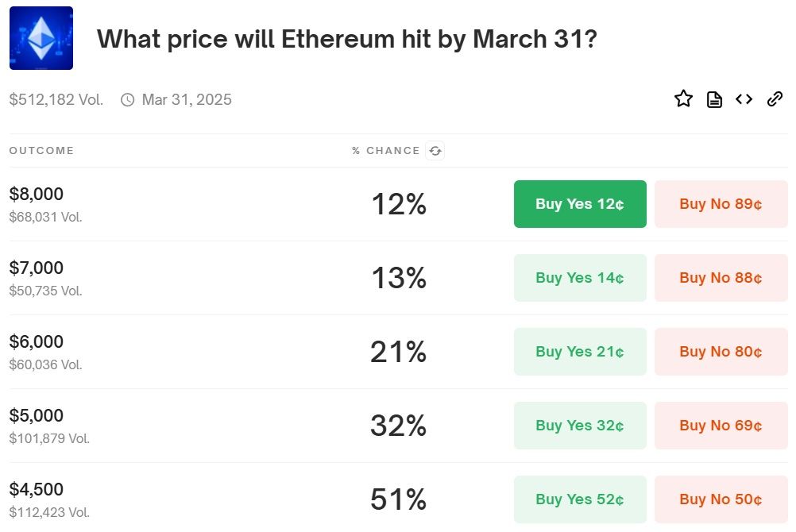Buy Yes 12¢ for $8,000 outcome
Viewport: 796px width, 532px height.
(580, 204)
